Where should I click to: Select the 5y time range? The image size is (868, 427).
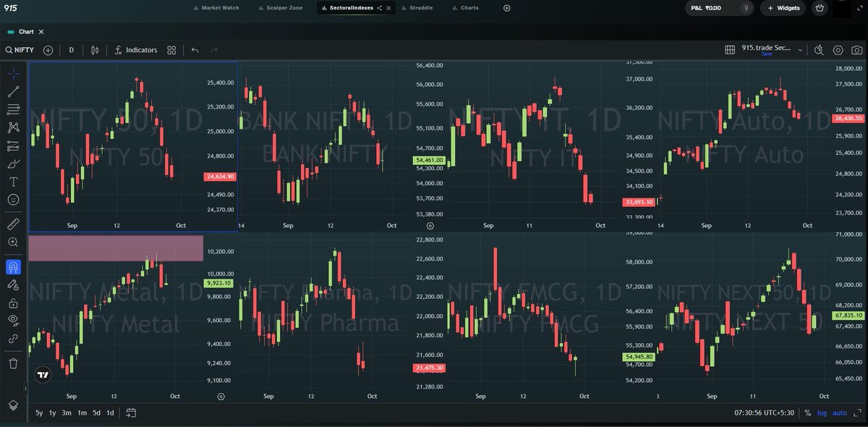[39, 413]
